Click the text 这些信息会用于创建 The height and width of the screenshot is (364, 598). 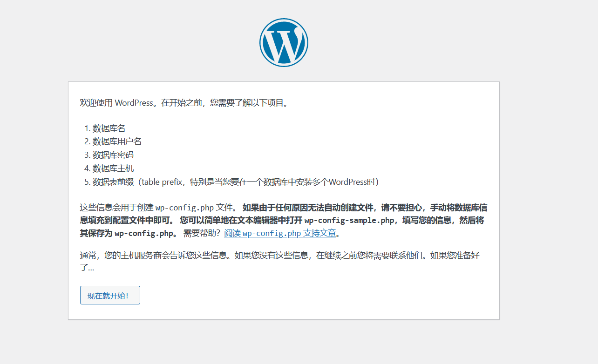tap(116, 207)
